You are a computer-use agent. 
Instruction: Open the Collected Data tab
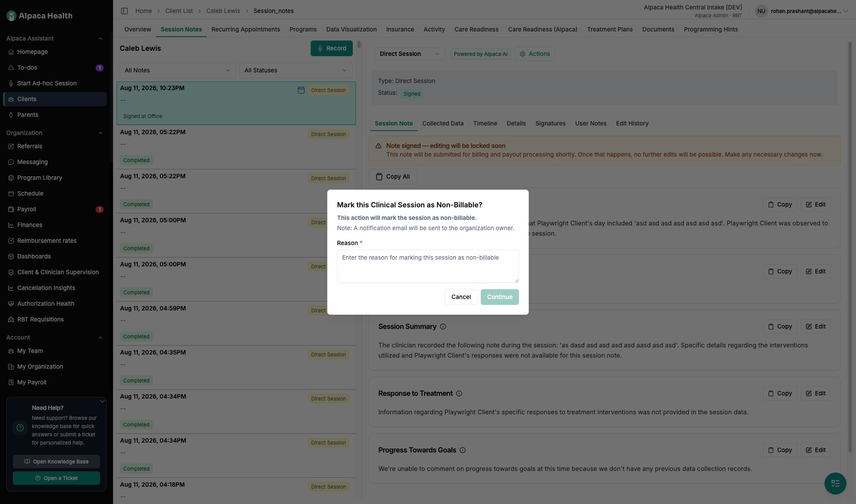tap(443, 124)
